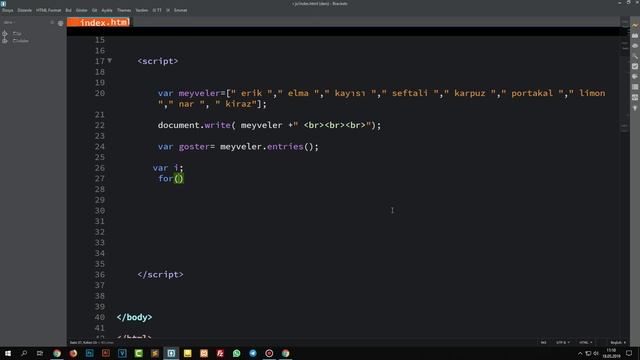
Task: Select the second item in the file tree
Action: [x=20, y=41]
